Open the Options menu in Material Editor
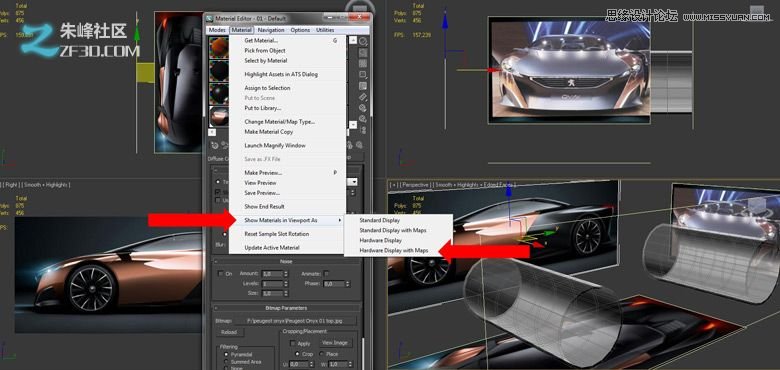The width and height of the screenshot is (780, 370). pos(300,30)
